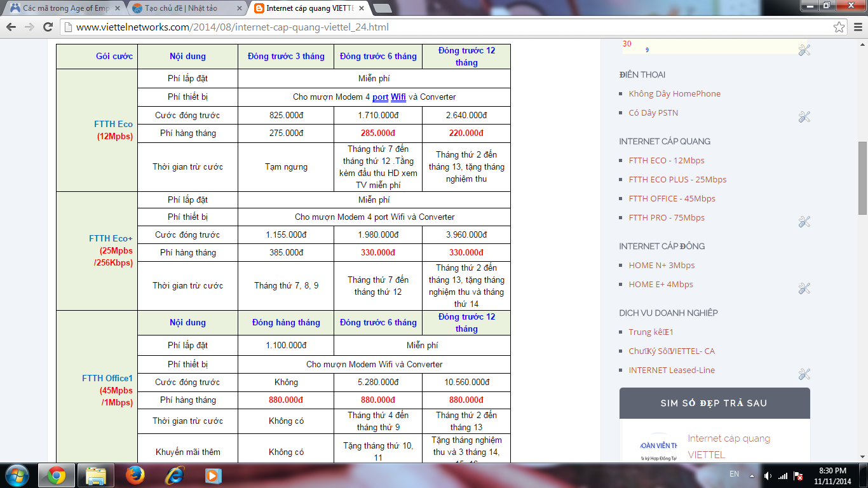This screenshot has width=868, height=488.
Task: Click the 'Tạm ngưng' cell
Action: tap(286, 166)
